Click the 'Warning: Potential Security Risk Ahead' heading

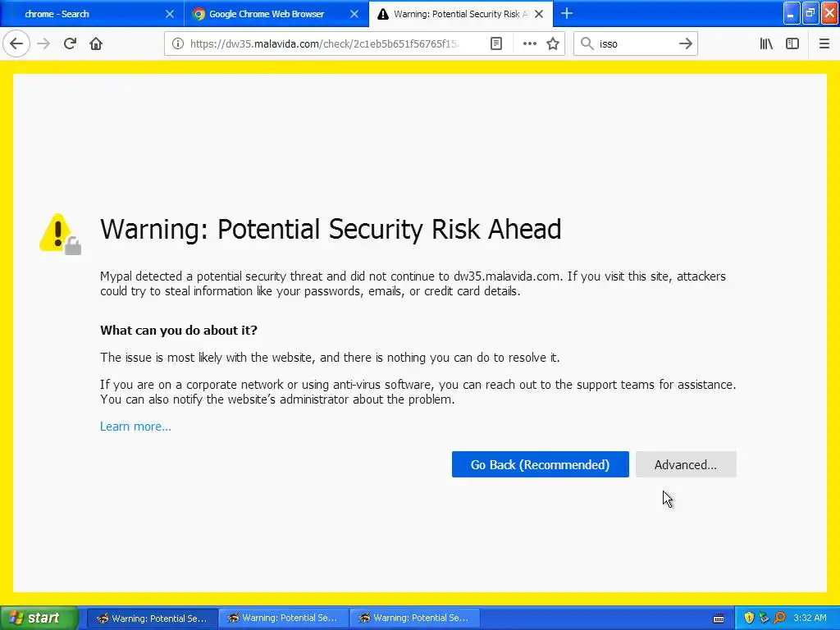[331, 230]
